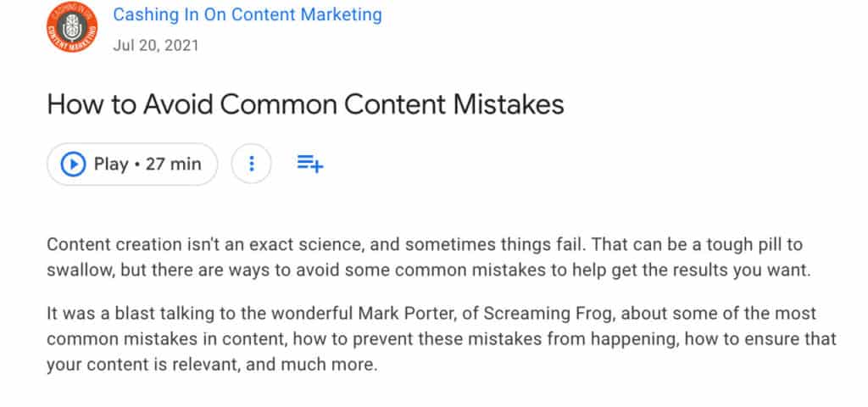Click the Jul 20, 2021 date
The width and height of the screenshot is (868, 407).
(x=156, y=44)
